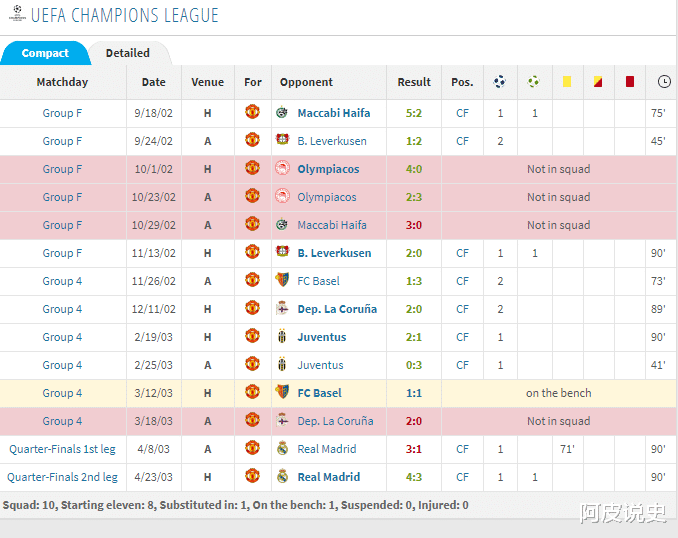Viewport: 678px width, 538px height.
Task: Select the Compact tab
Action: 45,53
